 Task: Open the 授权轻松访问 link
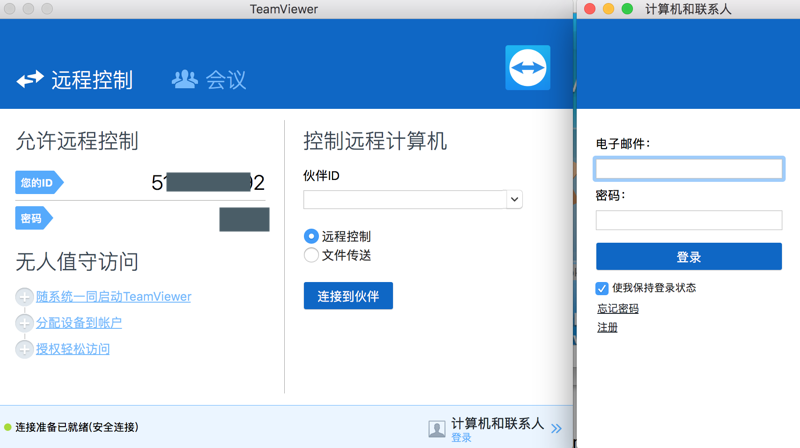click(x=72, y=349)
